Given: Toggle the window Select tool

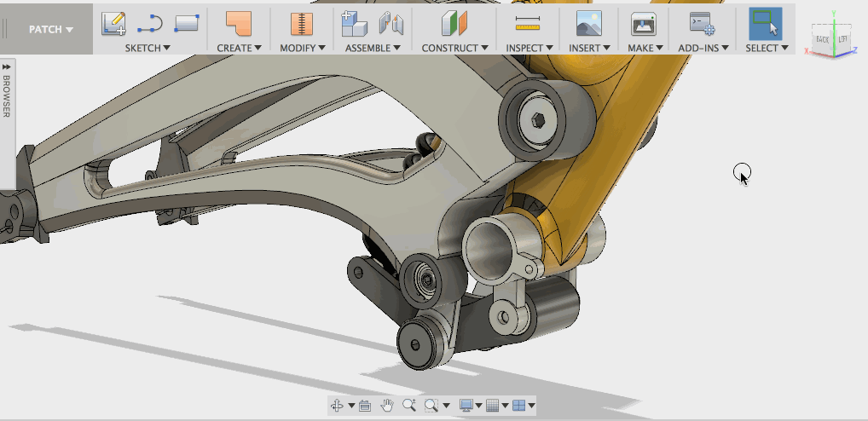Looking at the screenshot, I should (765, 23).
